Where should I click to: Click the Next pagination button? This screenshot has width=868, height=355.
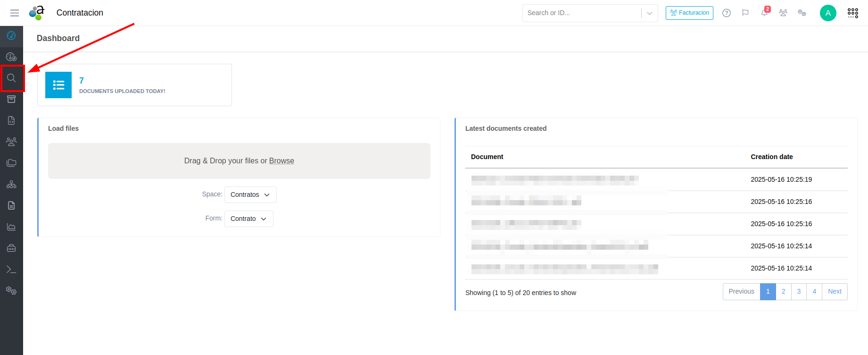click(x=834, y=291)
